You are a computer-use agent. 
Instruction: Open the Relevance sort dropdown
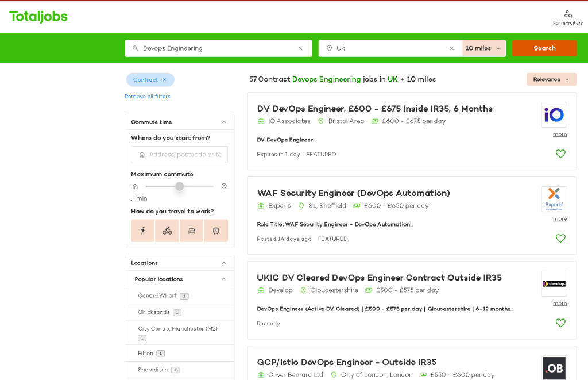(x=551, y=79)
